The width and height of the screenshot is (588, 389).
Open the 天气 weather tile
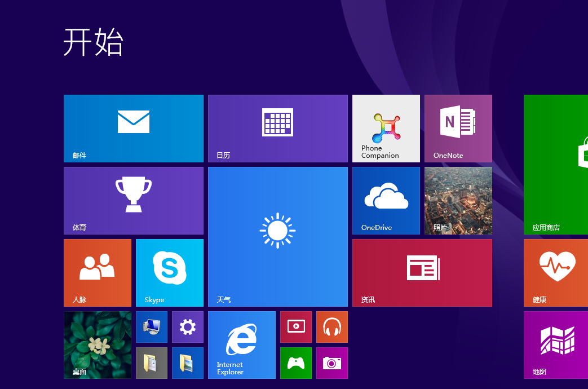click(x=278, y=237)
